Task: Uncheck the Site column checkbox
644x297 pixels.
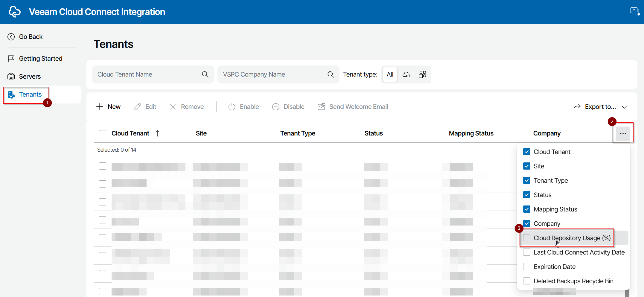Action: [527, 166]
